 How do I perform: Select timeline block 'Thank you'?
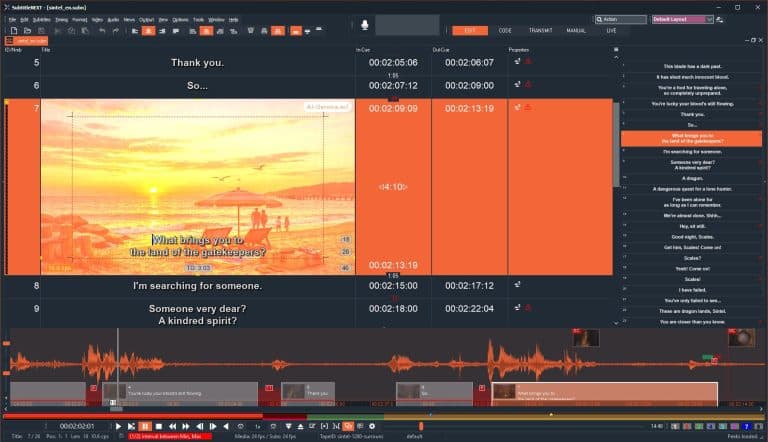point(308,393)
